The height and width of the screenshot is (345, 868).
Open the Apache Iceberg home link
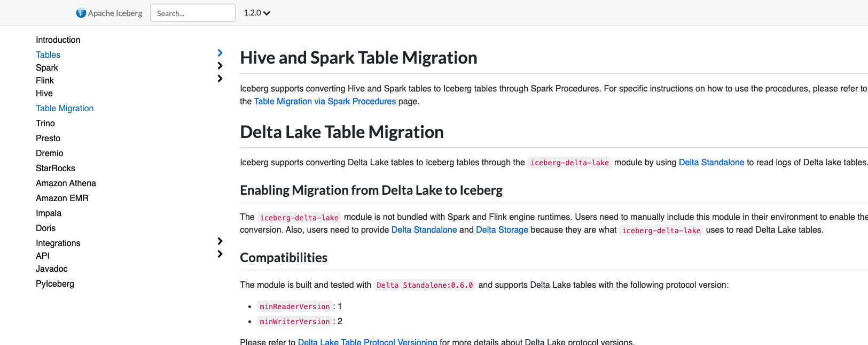tap(110, 13)
